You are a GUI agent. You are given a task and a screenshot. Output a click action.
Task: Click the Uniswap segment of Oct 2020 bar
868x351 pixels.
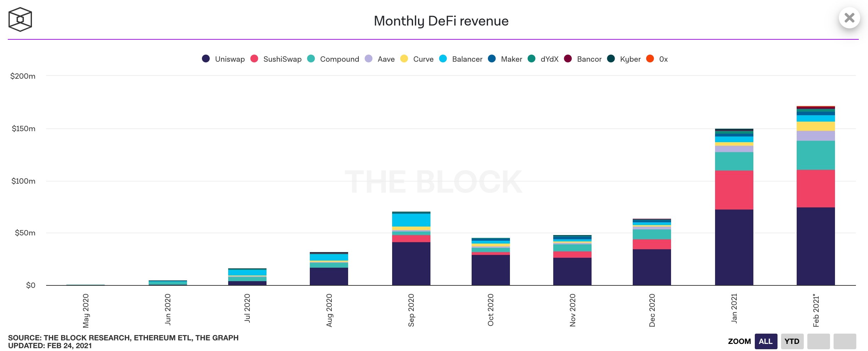pos(490,270)
